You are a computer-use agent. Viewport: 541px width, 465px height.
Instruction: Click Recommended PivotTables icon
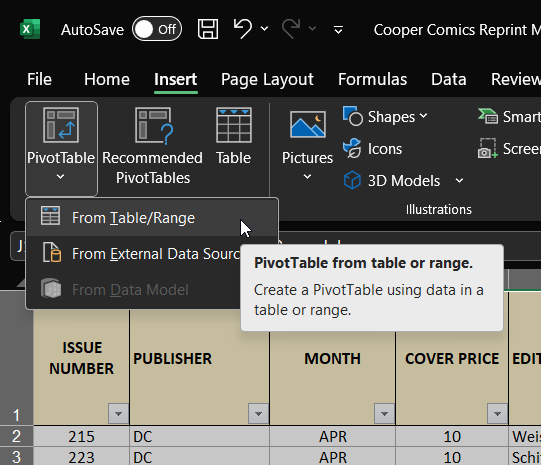[x=154, y=126]
